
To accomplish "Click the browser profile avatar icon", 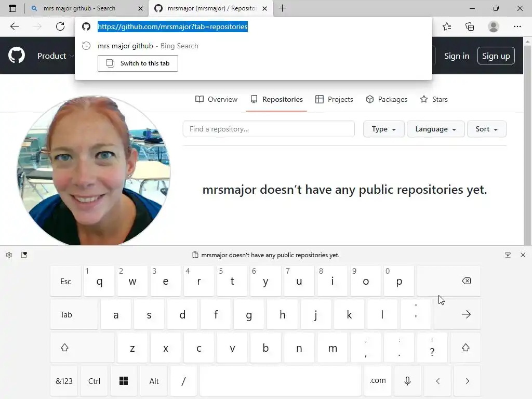I will 494,26.
